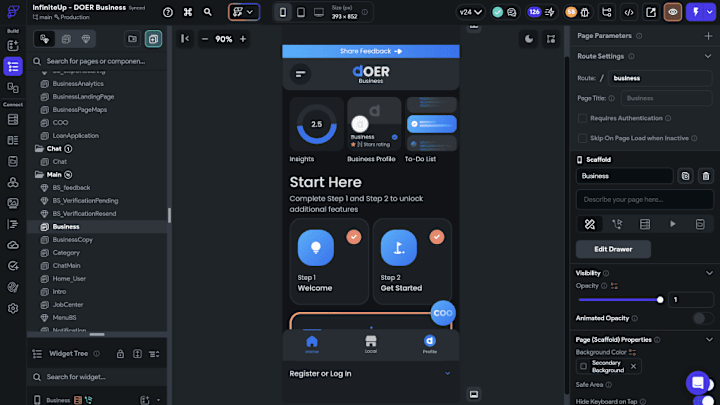Lock the widget tree icon
720x405 pixels.
click(120, 354)
